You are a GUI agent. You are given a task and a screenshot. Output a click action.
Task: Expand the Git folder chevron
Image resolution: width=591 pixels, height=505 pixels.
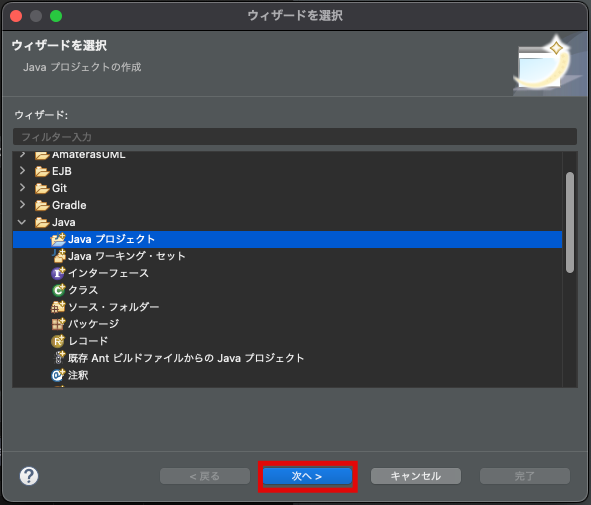point(22,188)
